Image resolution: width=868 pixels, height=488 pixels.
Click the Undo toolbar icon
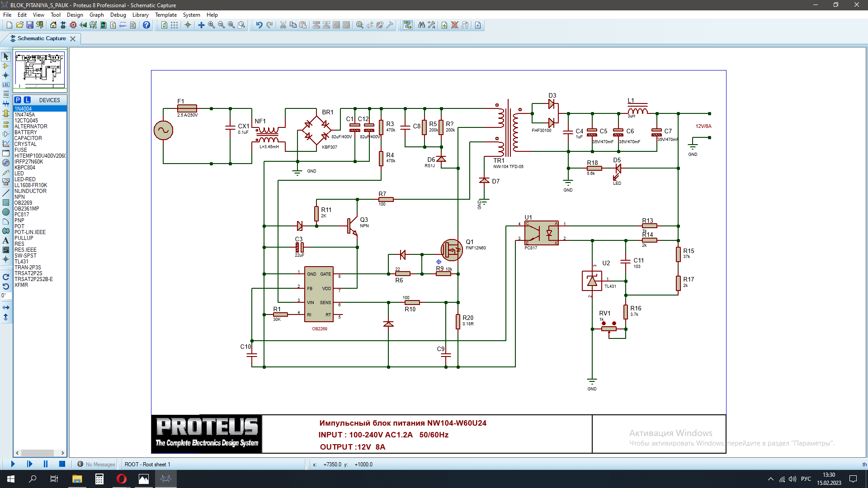pos(259,25)
